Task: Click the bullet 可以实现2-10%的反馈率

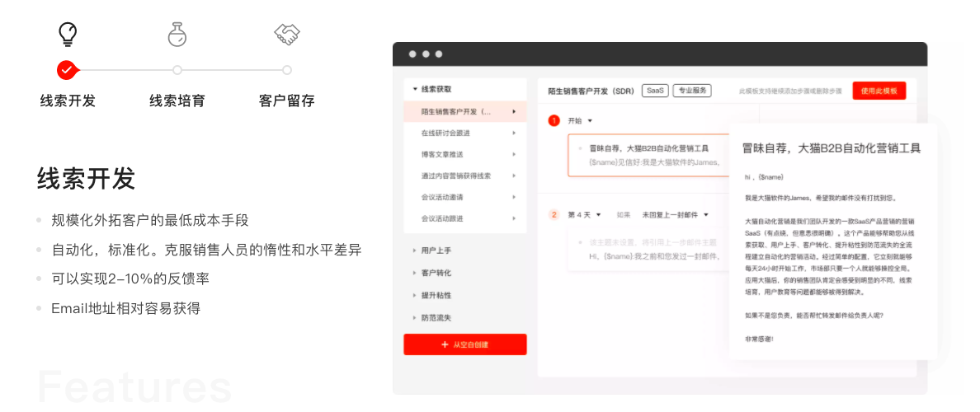Action: [130, 279]
